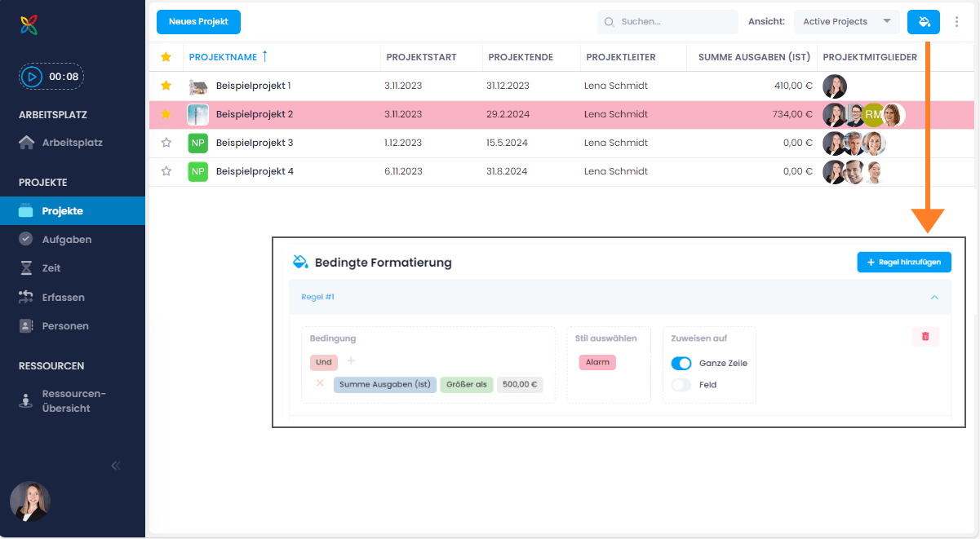Click the favorites star column header

click(166, 57)
